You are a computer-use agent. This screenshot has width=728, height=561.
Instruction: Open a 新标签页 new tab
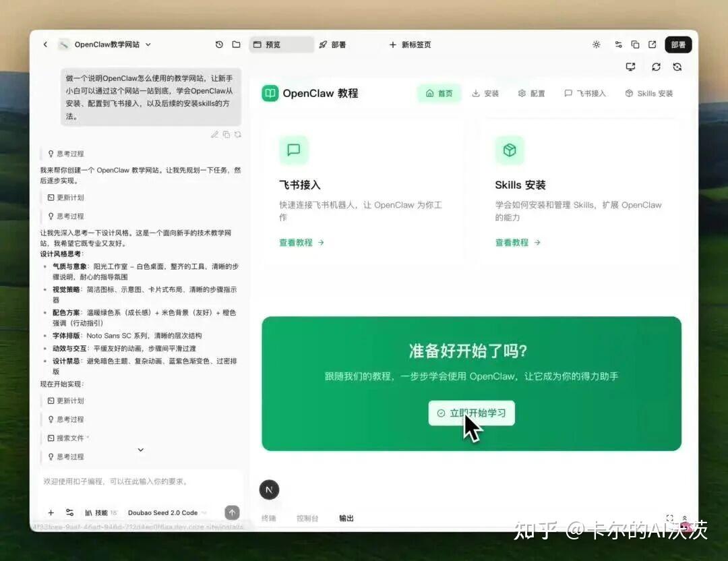(x=410, y=45)
